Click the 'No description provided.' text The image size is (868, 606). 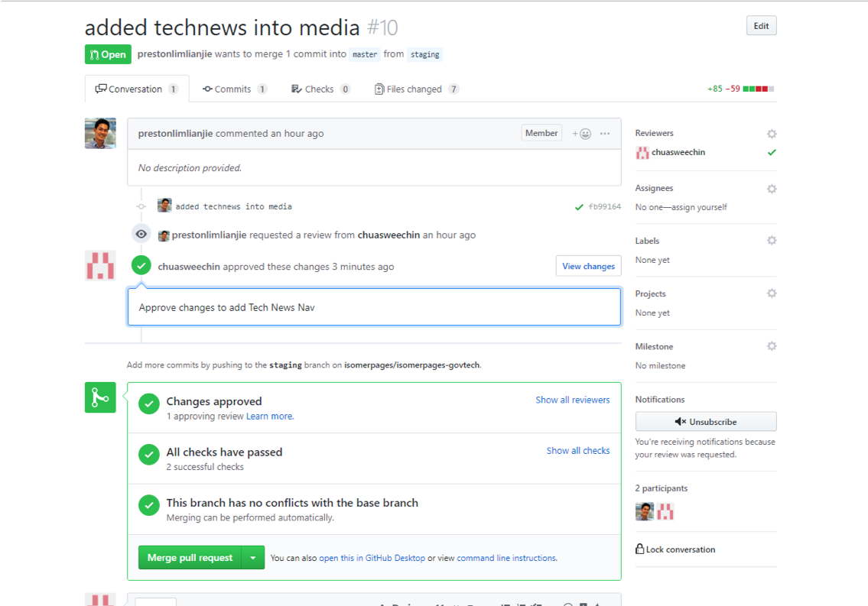click(x=190, y=168)
